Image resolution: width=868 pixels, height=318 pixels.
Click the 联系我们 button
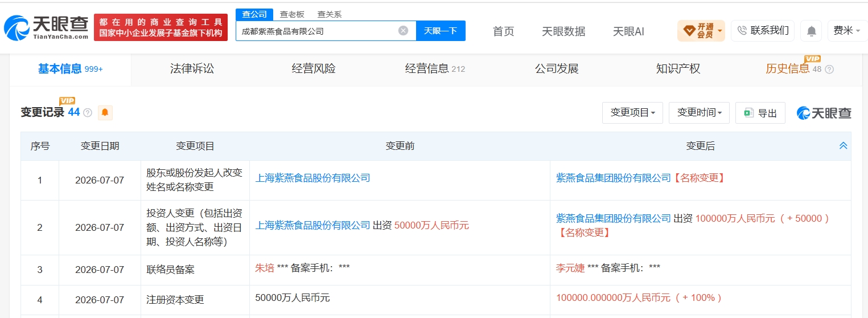tap(763, 31)
